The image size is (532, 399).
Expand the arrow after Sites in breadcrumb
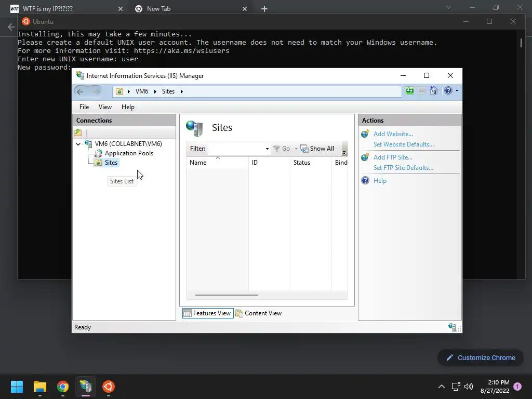coord(181,91)
